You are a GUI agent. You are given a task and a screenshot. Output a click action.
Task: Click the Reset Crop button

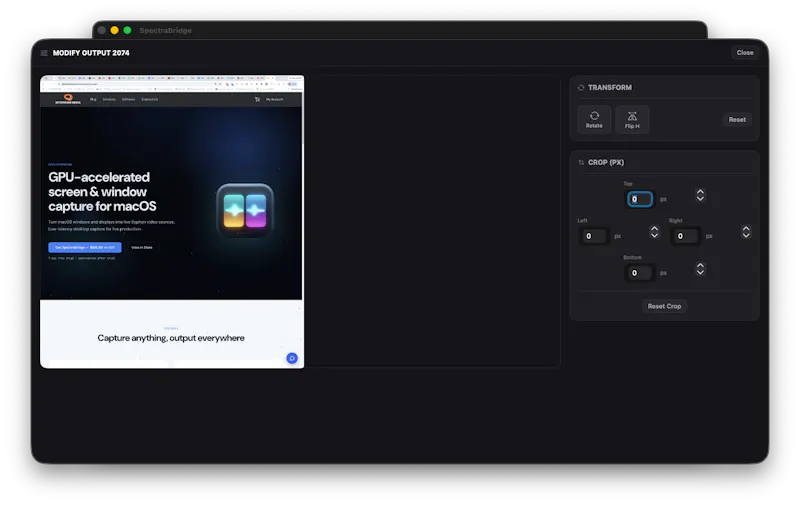click(x=664, y=306)
